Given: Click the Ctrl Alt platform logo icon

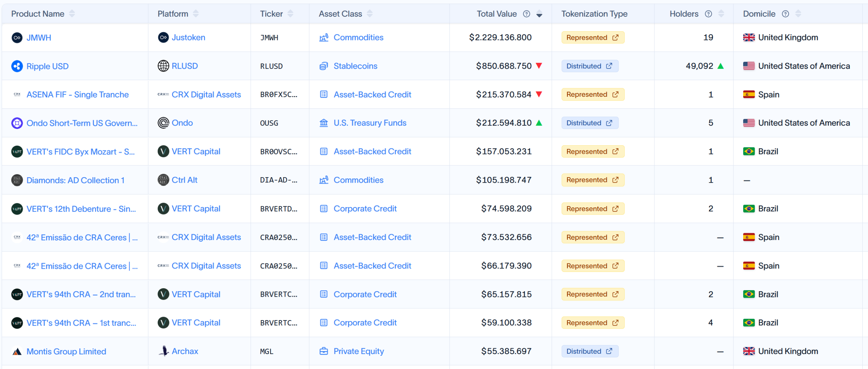Looking at the screenshot, I should 163,180.
